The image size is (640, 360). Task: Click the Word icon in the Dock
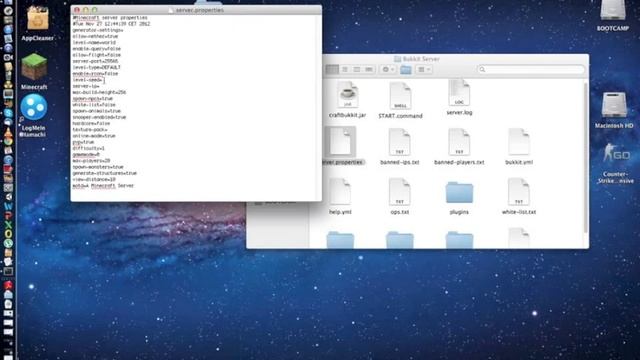(8, 207)
